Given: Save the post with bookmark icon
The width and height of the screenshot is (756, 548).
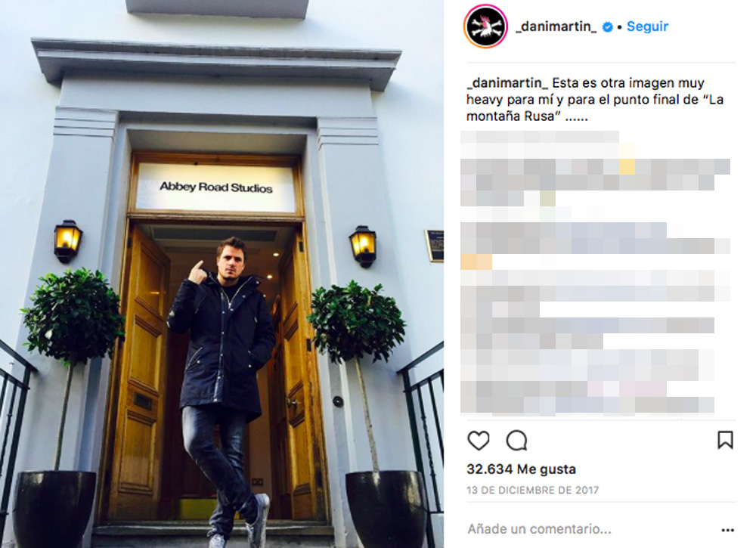Looking at the screenshot, I should coord(725,440).
